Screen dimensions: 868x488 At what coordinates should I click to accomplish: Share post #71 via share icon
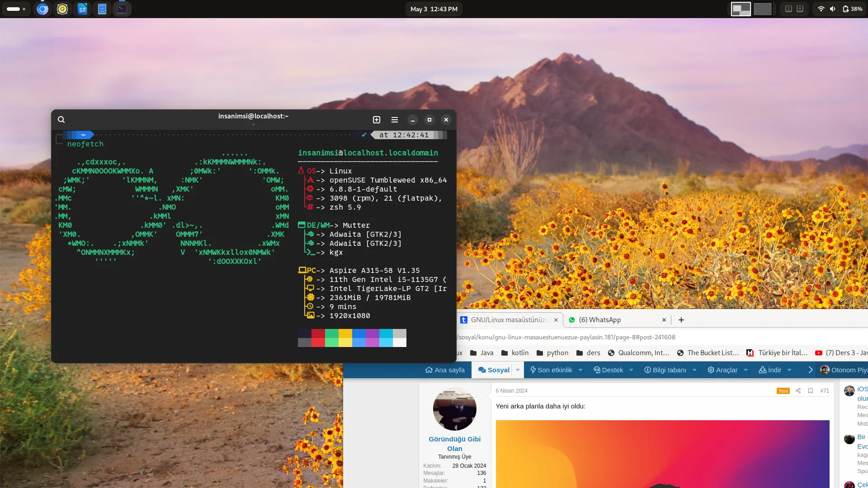(x=798, y=391)
